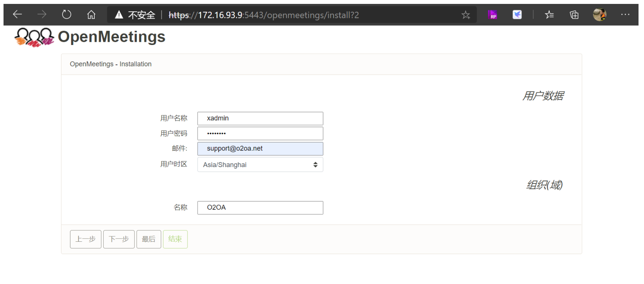Viewport: 644px width, 284px height.
Task: Focus the xadmin username field
Action: [260, 119]
